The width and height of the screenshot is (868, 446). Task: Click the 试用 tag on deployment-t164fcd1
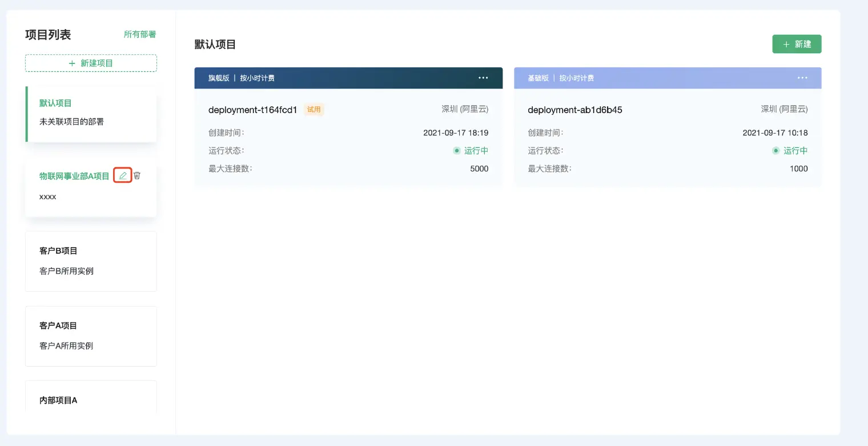(x=314, y=110)
